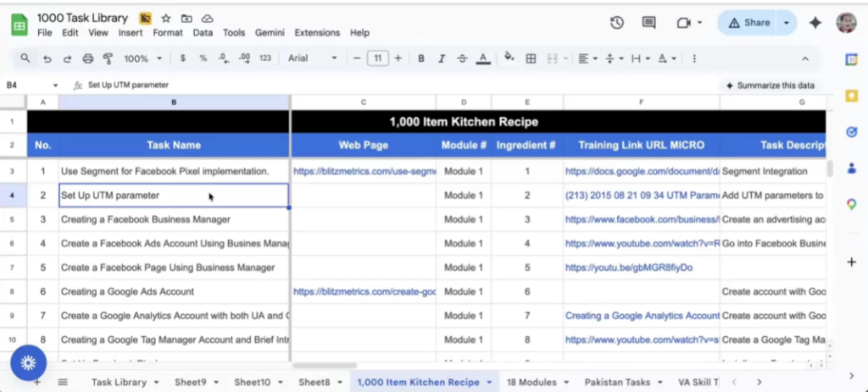
Task: Open text wrapping dropdown
Action: pos(641,58)
